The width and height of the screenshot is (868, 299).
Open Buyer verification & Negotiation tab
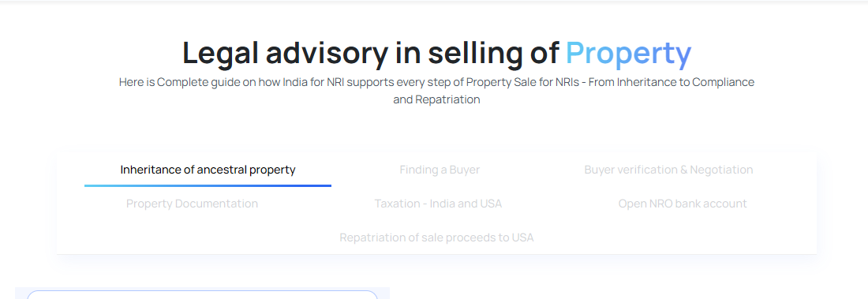(668, 170)
